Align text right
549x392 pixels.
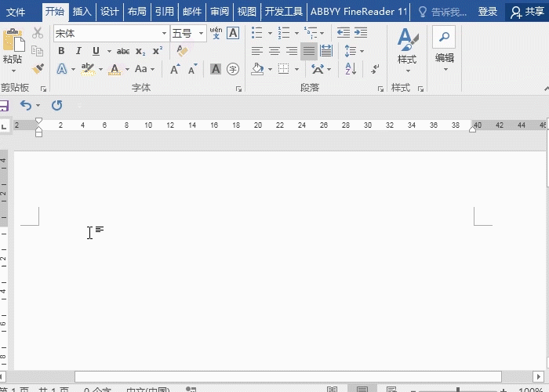tap(291, 51)
